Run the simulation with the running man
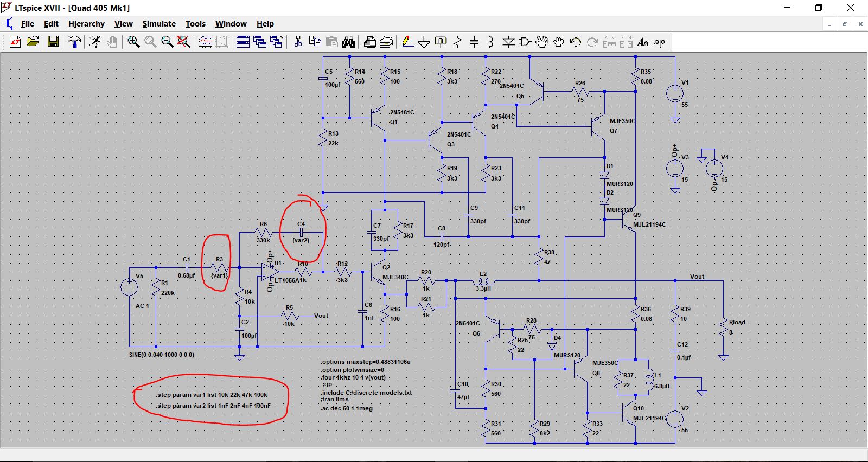The width and height of the screenshot is (868, 462). click(x=95, y=42)
